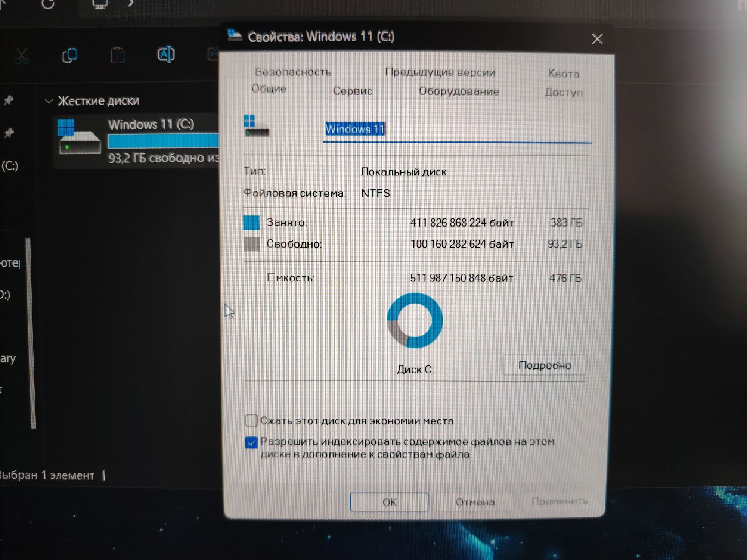Click the This PC monitor icon in address bar

point(100,4)
